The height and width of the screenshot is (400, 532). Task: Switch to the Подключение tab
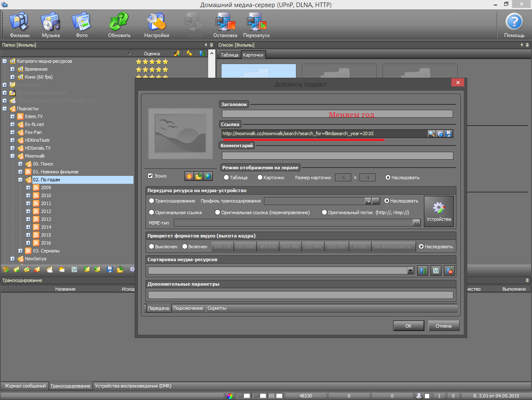(188, 308)
